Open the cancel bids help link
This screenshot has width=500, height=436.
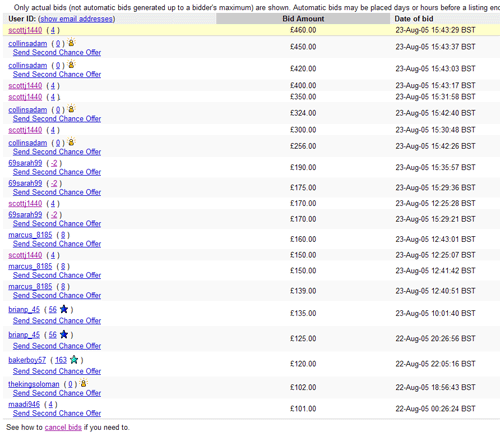pyautogui.click(x=63, y=427)
